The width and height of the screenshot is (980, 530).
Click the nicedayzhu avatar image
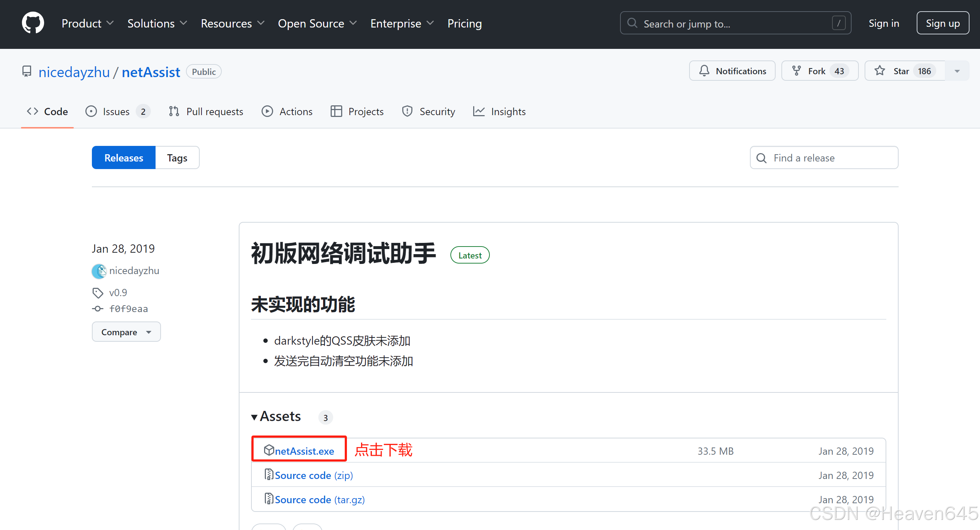coord(99,271)
